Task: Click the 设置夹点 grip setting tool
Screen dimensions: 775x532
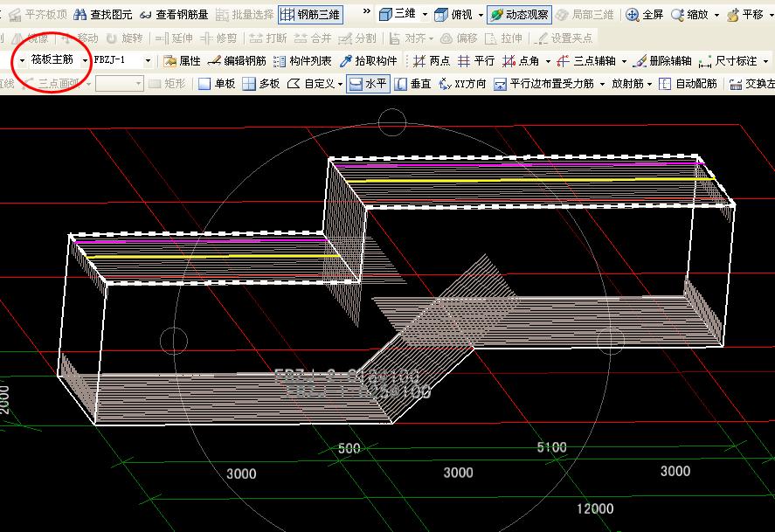Action: click(x=564, y=38)
